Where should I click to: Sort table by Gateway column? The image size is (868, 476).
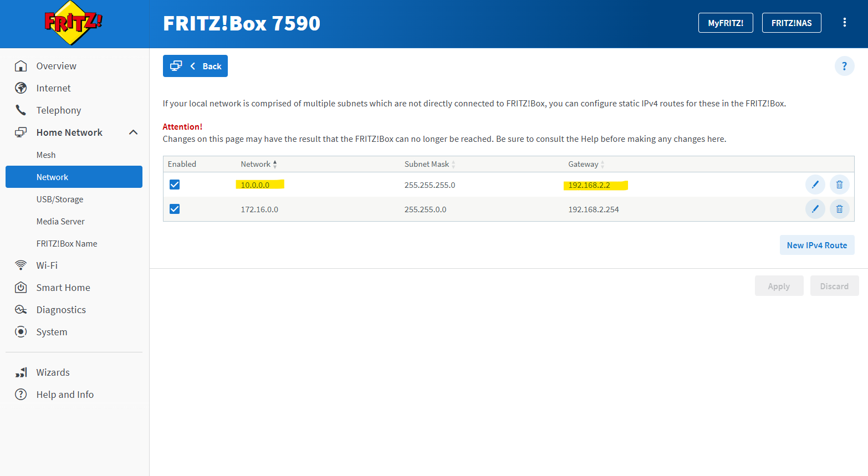586,164
